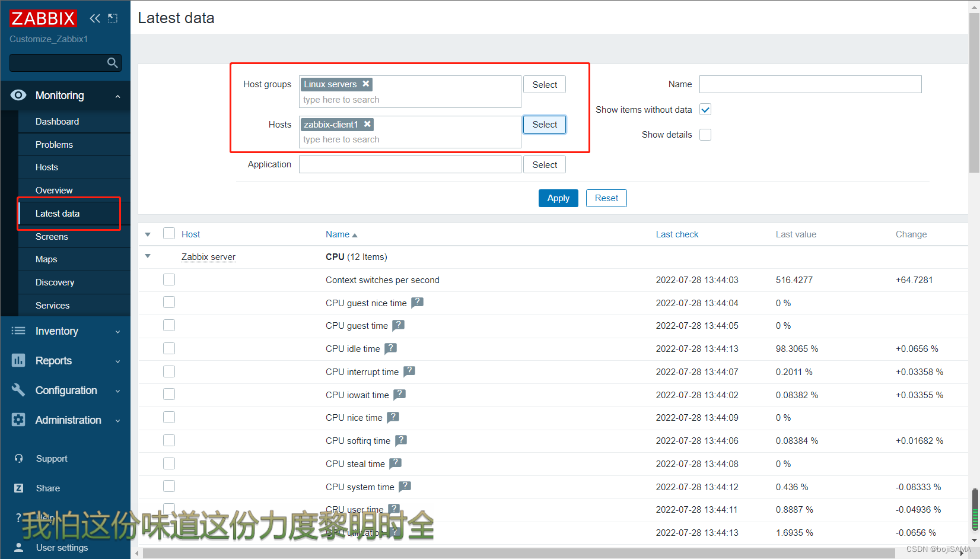The image size is (980, 559).
Task: Sort table by Last check column
Action: pos(677,234)
